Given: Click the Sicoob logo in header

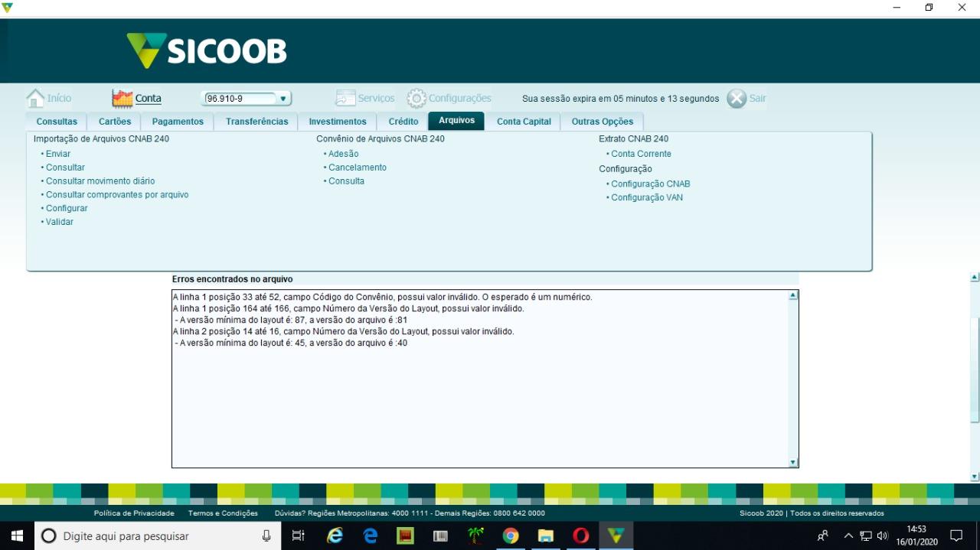Looking at the screenshot, I should 207,50.
